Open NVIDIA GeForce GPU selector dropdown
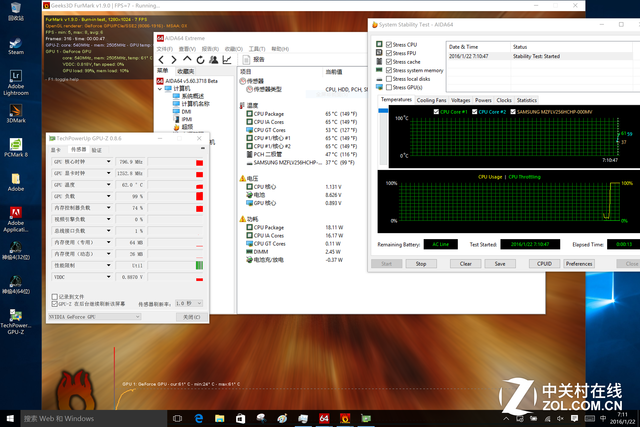The width and height of the screenshot is (640, 427). (94, 317)
